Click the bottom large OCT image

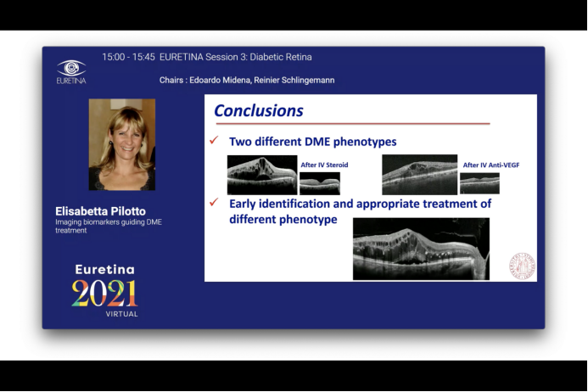tap(421, 249)
